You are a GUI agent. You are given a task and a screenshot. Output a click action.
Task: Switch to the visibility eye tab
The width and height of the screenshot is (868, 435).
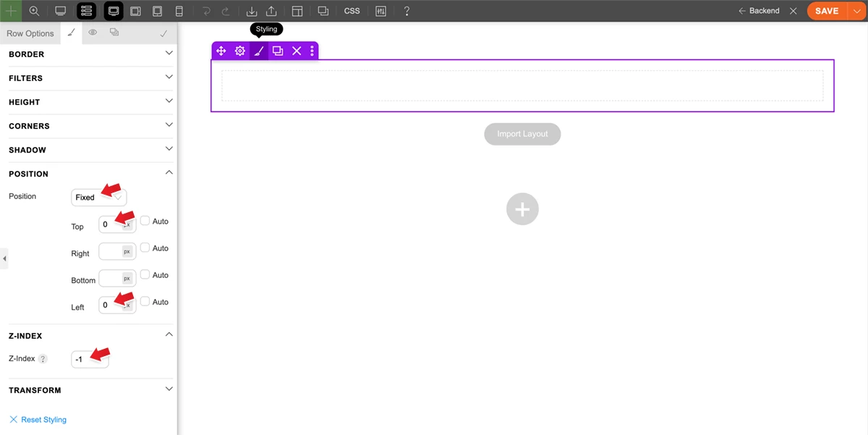(93, 33)
